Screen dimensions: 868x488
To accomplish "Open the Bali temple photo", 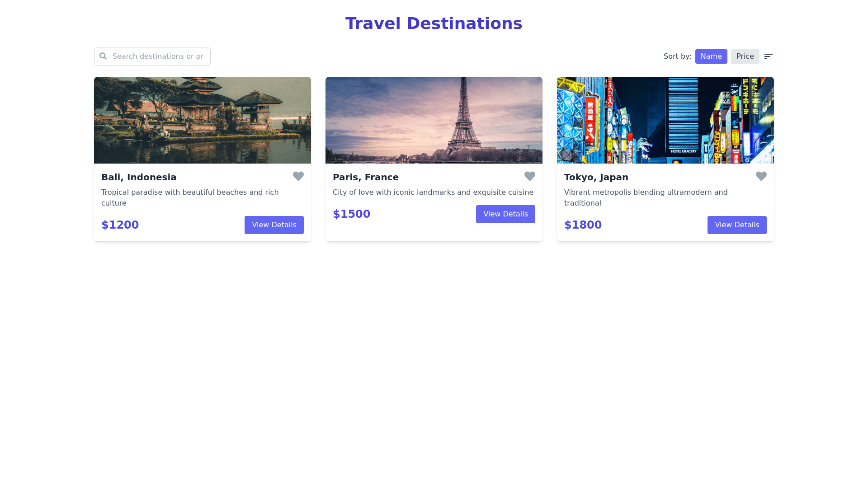I will pyautogui.click(x=203, y=120).
